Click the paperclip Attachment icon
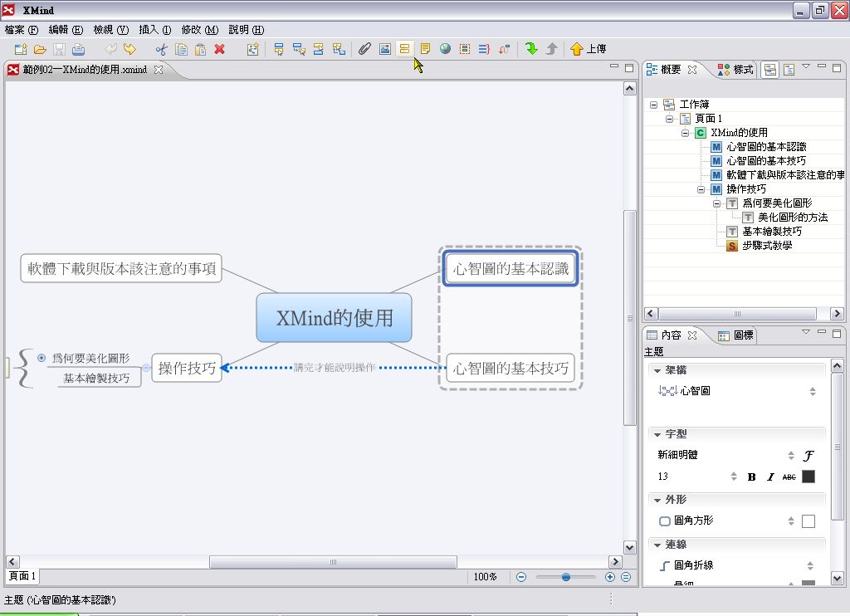This screenshot has height=616, width=850. pos(364,49)
